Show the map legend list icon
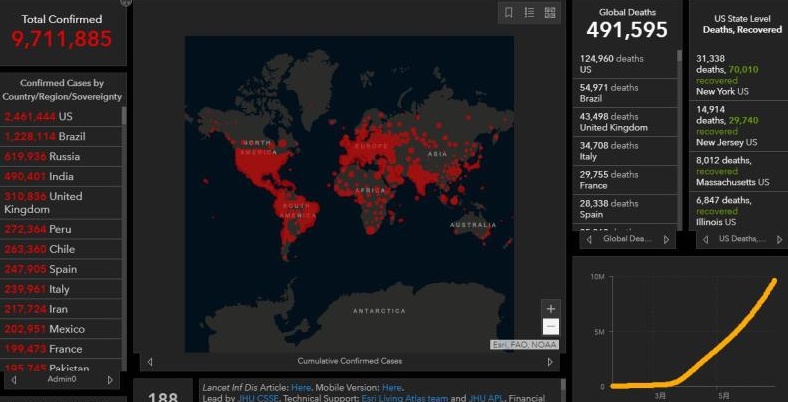Screen dimensions: 788x402 (529, 13)
